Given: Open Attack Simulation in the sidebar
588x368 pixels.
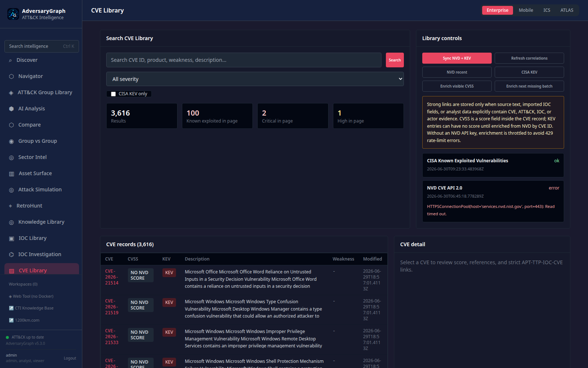Looking at the screenshot, I should click(x=42, y=190).
